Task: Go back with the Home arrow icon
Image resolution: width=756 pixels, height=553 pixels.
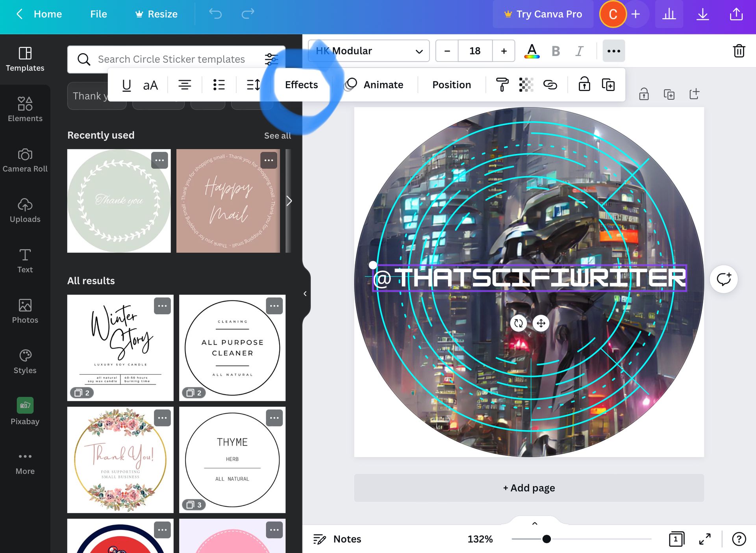Action: point(20,14)
